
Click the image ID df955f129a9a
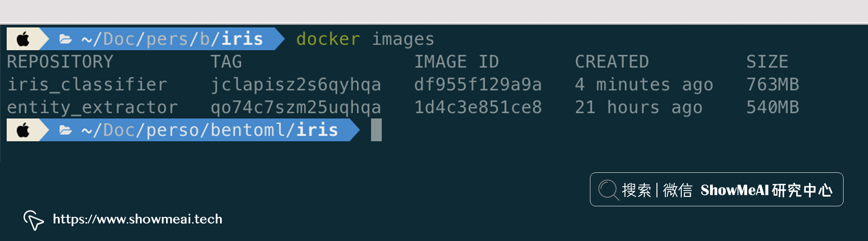478,85
